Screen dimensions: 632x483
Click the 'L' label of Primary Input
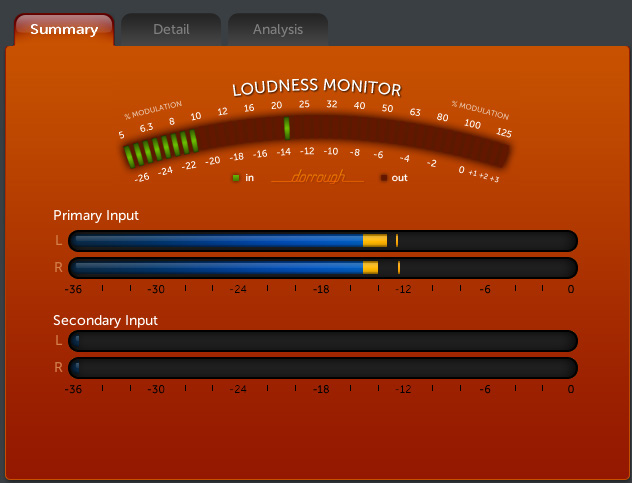point(58,241)
